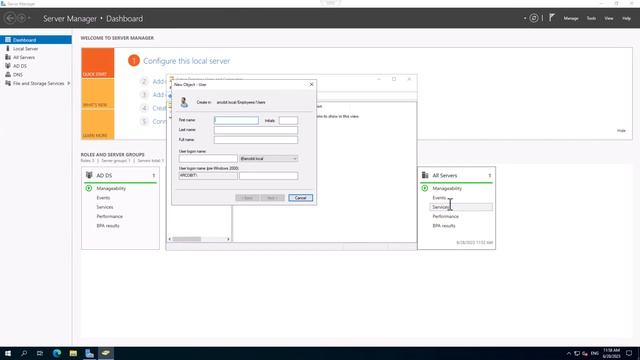The image size is (640, 360).
Task: Click the ENG language indicator in the system tray
Action: point(595,353)
